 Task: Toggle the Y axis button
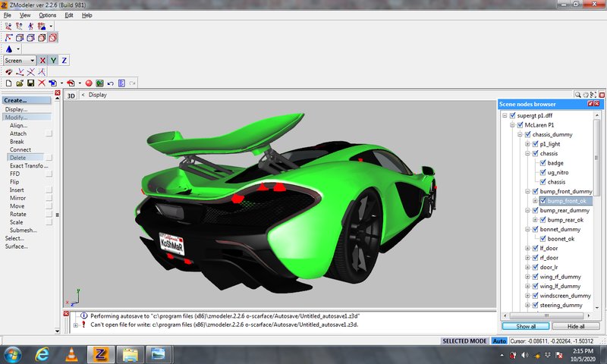click(x=53, y=61)
